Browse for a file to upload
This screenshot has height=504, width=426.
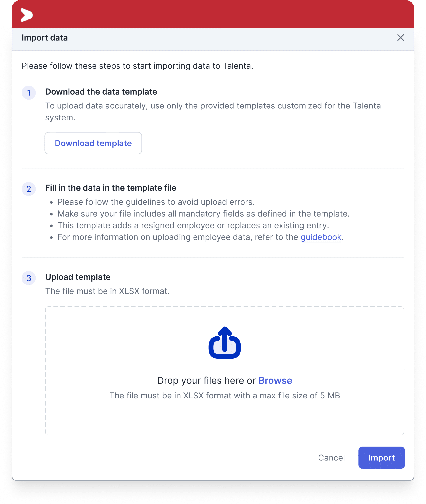[275, 380]
